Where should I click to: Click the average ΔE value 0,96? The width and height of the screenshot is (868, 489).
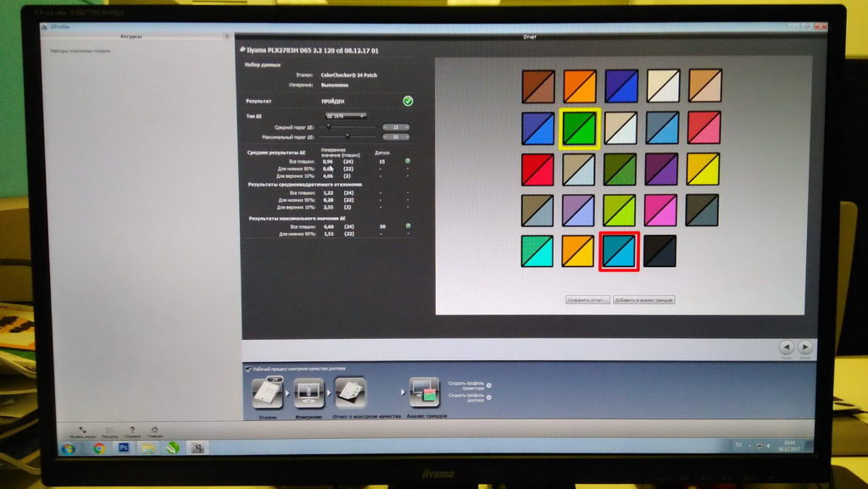328,162
